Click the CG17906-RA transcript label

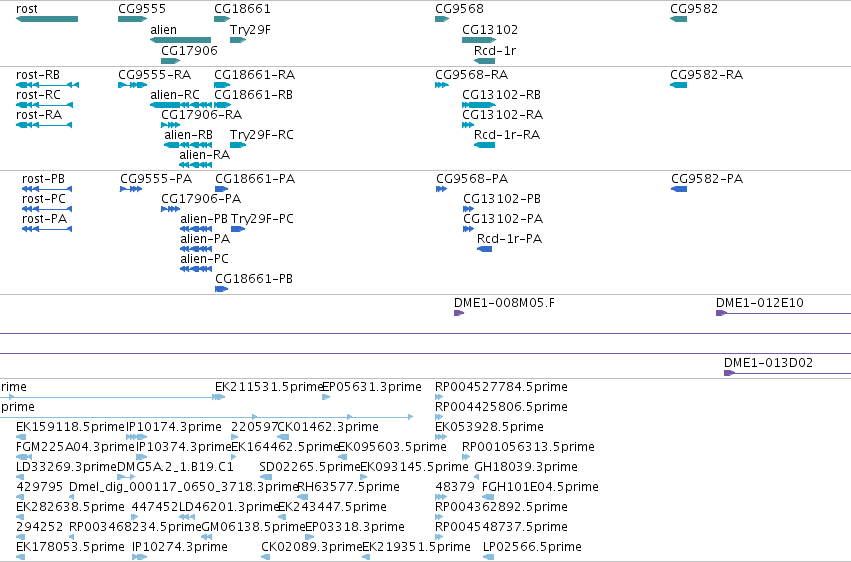coord(201,114)
